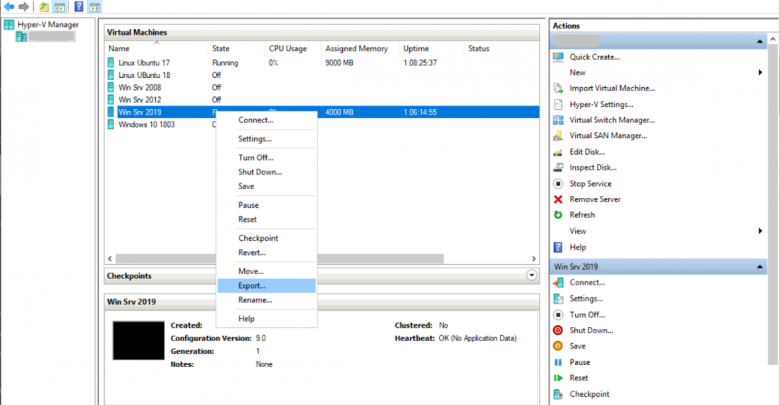The image size is (780, 405).
Task: Click the Inspect Disk icon
Action: 558,167
